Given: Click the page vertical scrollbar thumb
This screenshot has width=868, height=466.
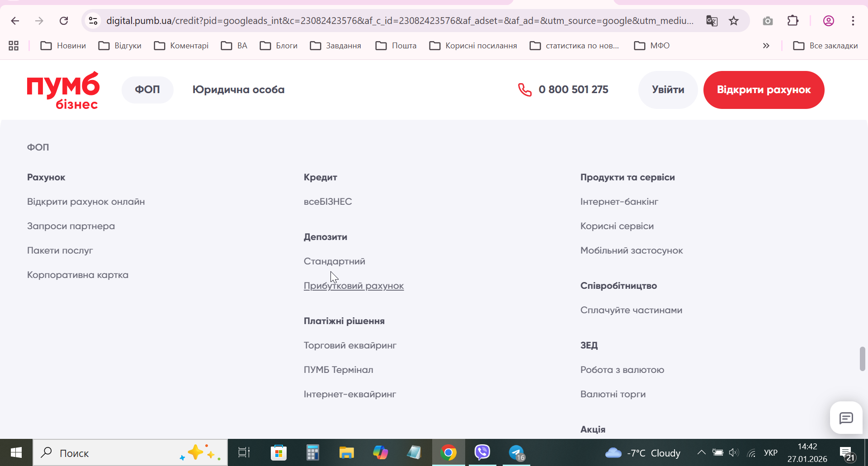Looking at the screenshot, I should (x=862, y=359).
